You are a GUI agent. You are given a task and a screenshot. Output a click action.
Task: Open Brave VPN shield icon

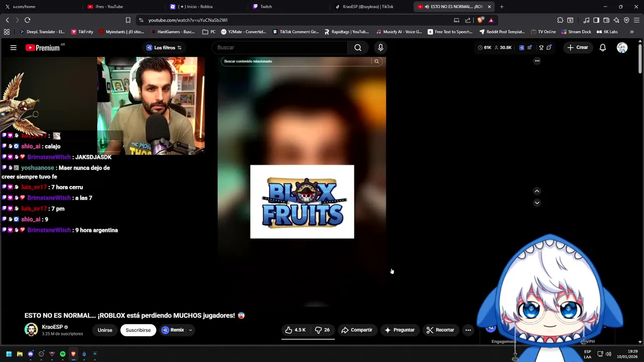tap(626, 20)
